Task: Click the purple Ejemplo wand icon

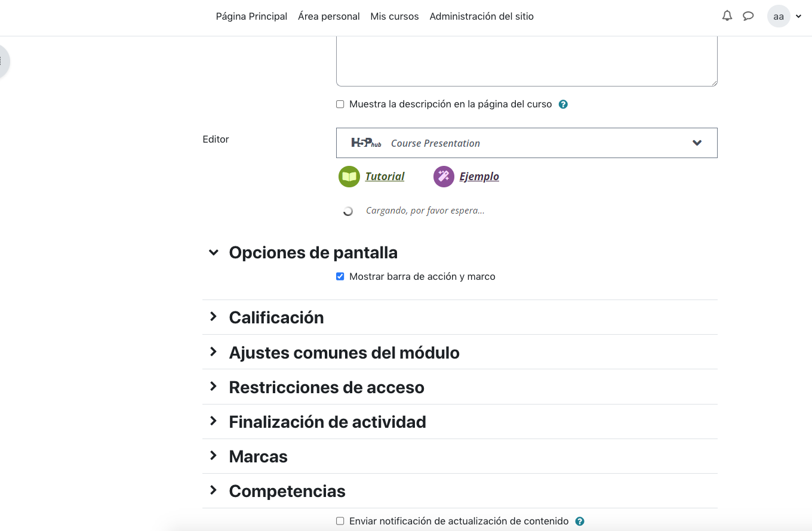Action: coord(444,177)
